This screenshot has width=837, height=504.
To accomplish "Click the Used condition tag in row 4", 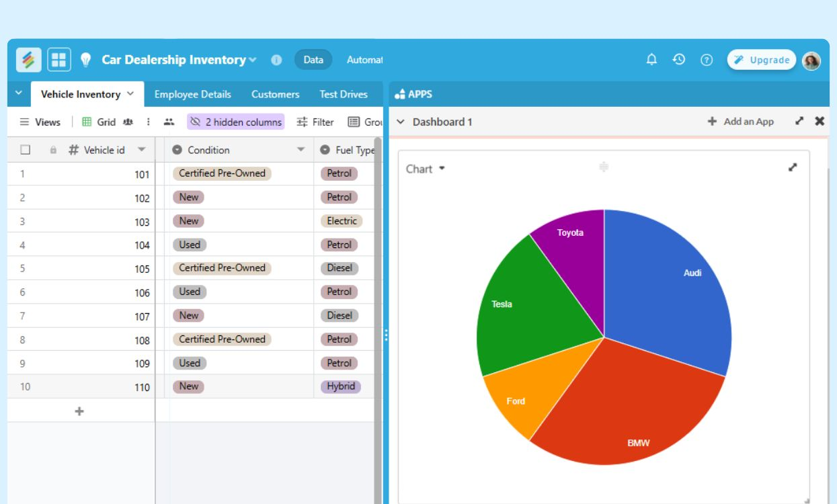I will (x=190, y=245).
